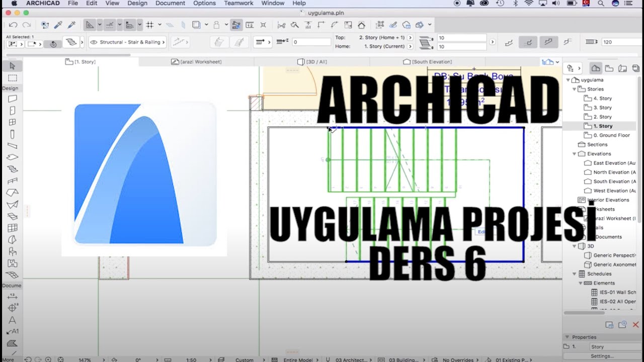Click the horizontal scrollbar under the info box
644x362 pixels.
[68, 55]
